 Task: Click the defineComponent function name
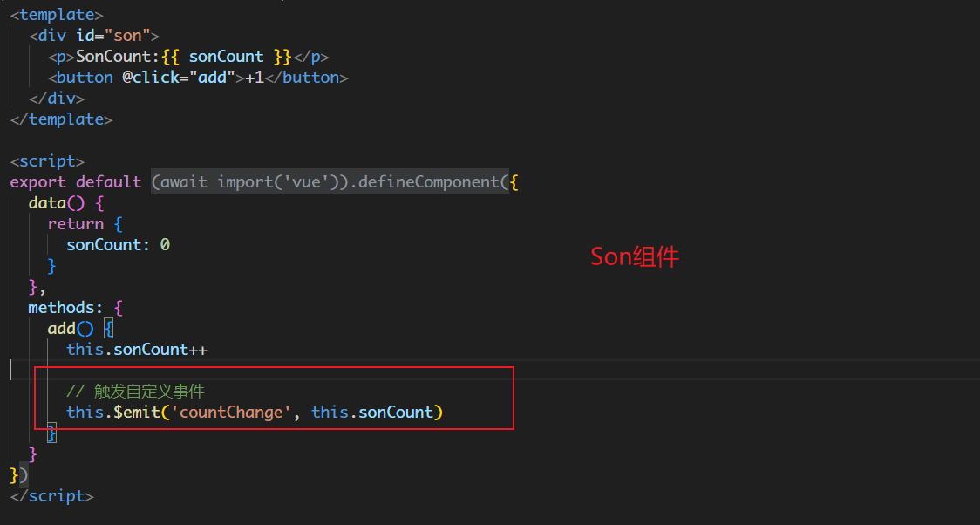coord(430,182)
